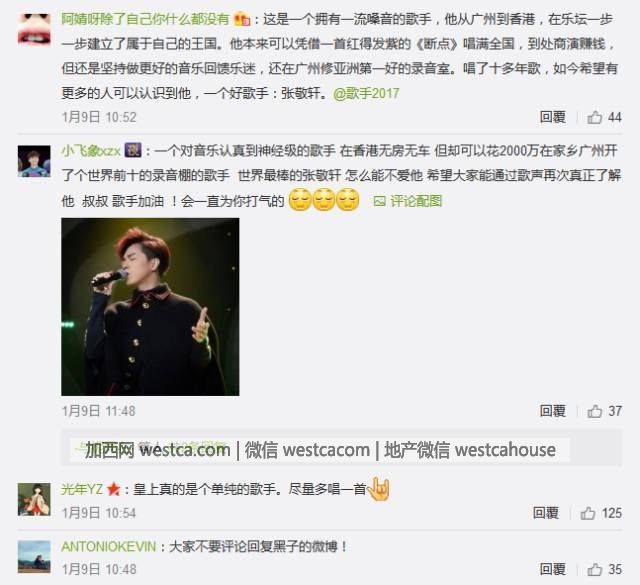Image resolution: width=640 pixels, height=585 pixels.
Task: Open 小飞象xzx's profile avatar
Action: pos(34,161)
